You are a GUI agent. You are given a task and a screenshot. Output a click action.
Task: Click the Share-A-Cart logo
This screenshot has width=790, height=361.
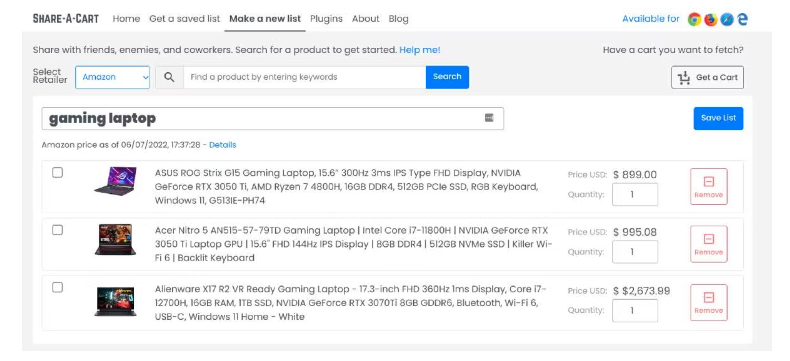(65, 19)
